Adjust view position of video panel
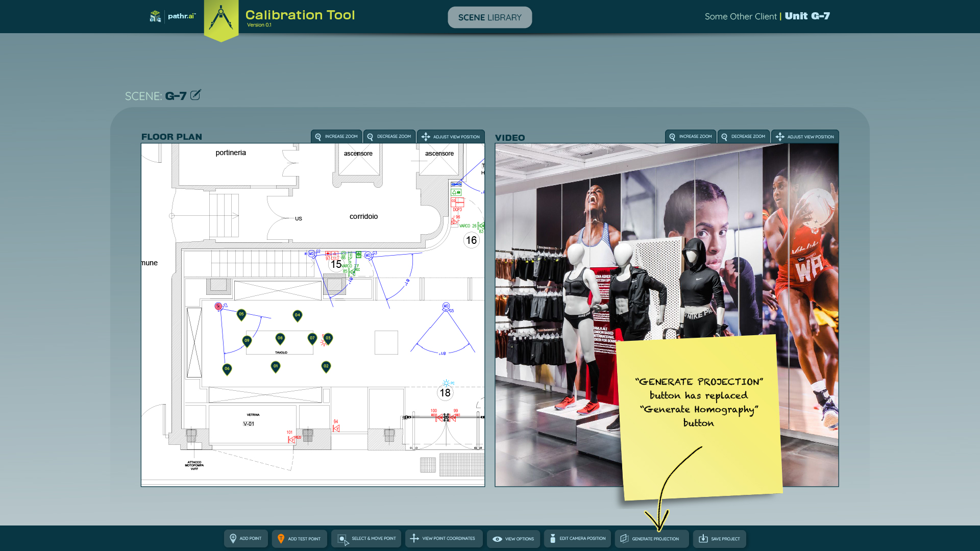 (805, 137)
